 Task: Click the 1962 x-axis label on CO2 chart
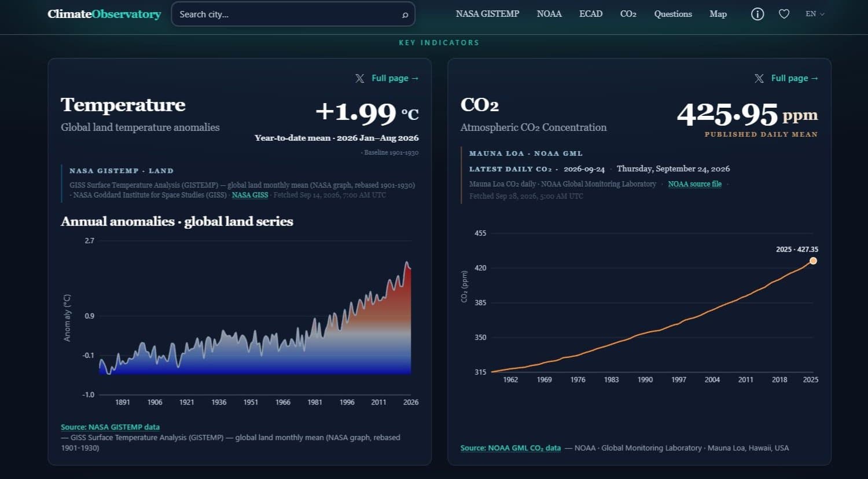[510, 379]
